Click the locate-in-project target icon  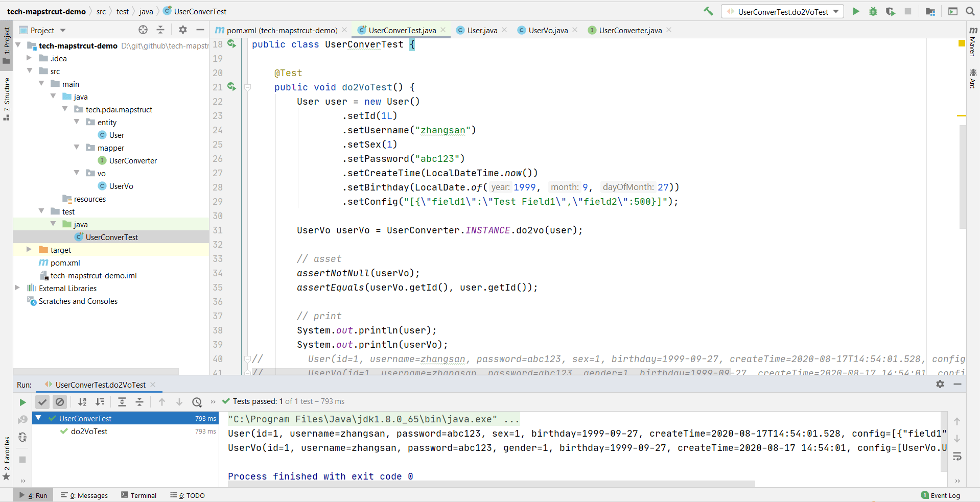[x=143, y=30]
